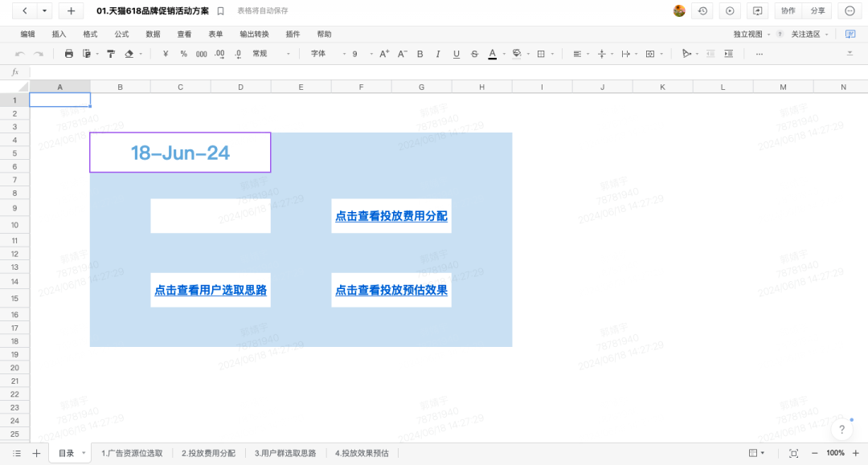Screen dimensions: 868x465
Task: Open the 输出转换 menu
Action: 254,35
